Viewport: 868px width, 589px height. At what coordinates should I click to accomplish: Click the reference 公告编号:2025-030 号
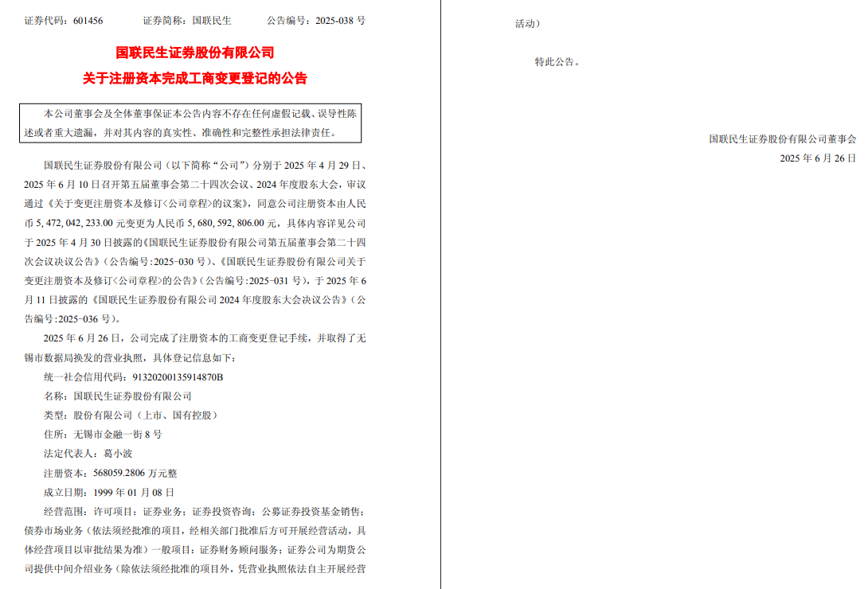pos(158,262)
